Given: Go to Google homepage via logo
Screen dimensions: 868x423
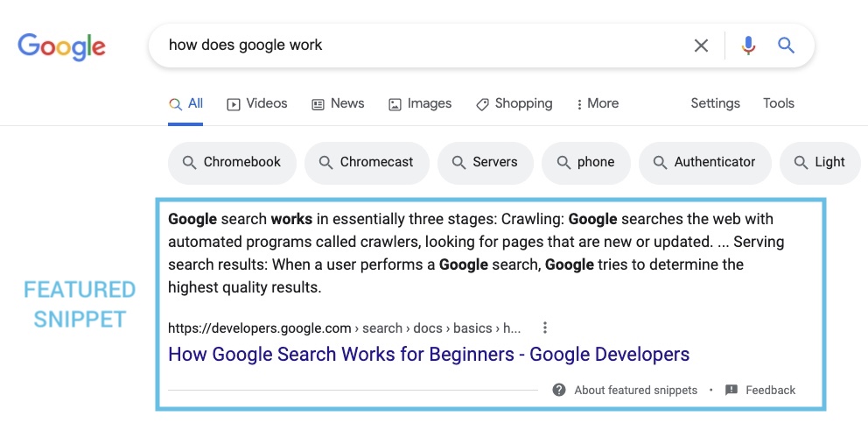Looking at the screenshot, I should click(61, 46).
